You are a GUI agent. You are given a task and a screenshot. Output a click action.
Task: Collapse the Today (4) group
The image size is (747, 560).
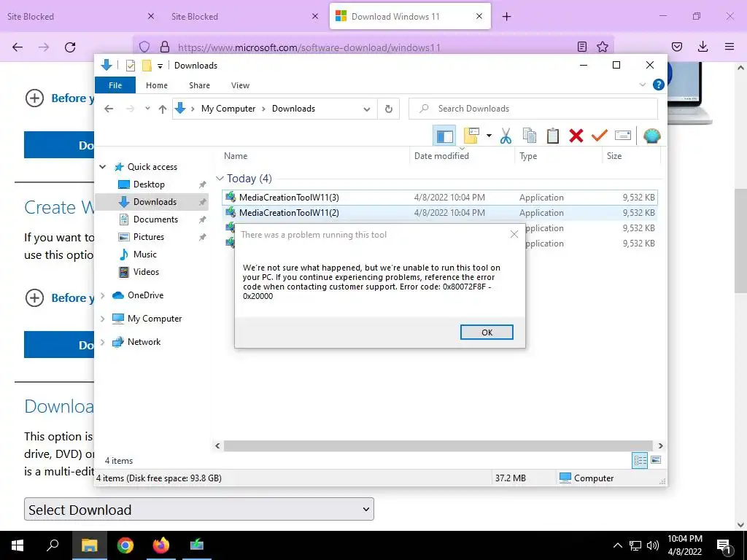[x=220, y=179]
